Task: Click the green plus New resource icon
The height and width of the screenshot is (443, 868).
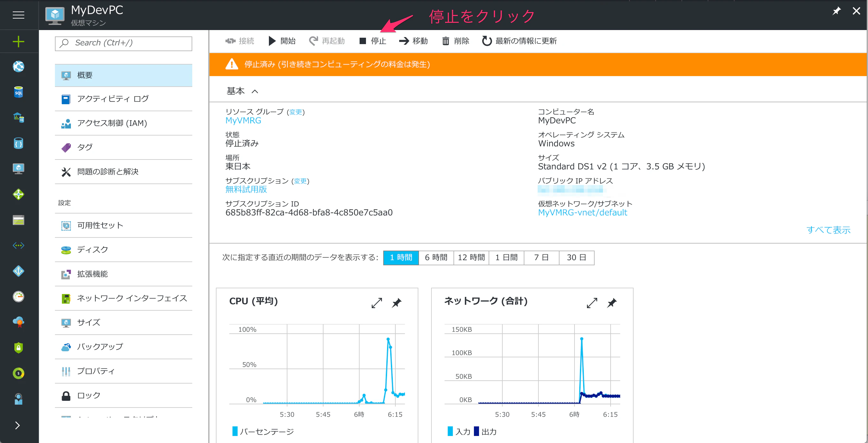Action: pos(19,42)
